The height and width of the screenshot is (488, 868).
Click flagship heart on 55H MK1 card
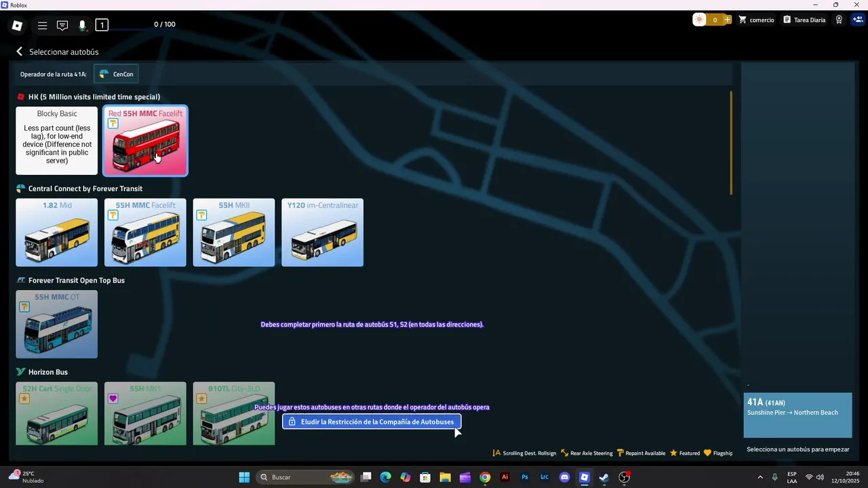pos(113,399)
